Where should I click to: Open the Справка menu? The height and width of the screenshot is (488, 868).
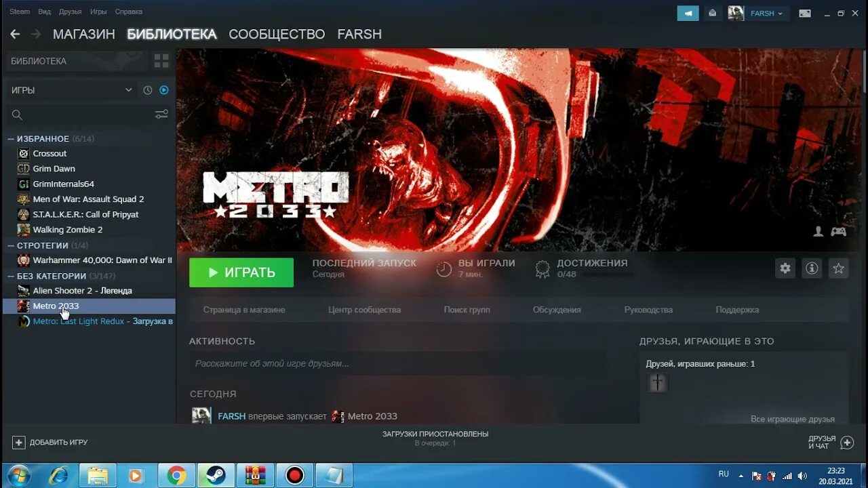click(x=129, y=12)
